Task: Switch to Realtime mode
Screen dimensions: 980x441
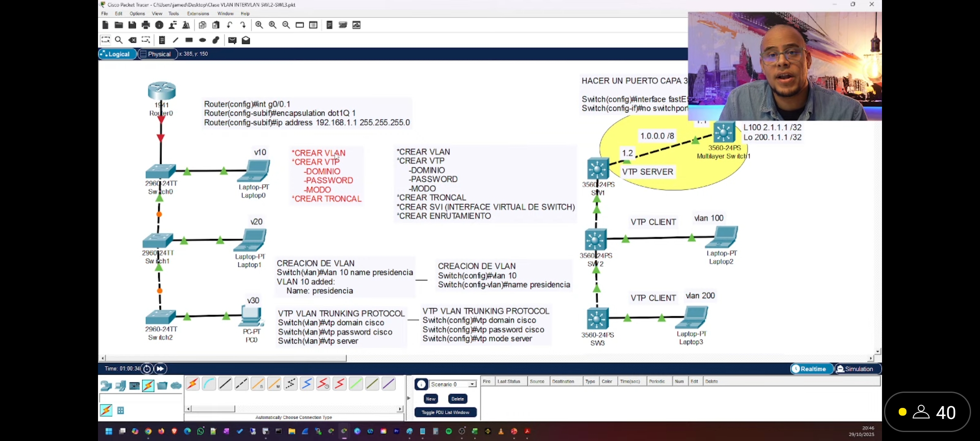Action: tap(812, 369)
